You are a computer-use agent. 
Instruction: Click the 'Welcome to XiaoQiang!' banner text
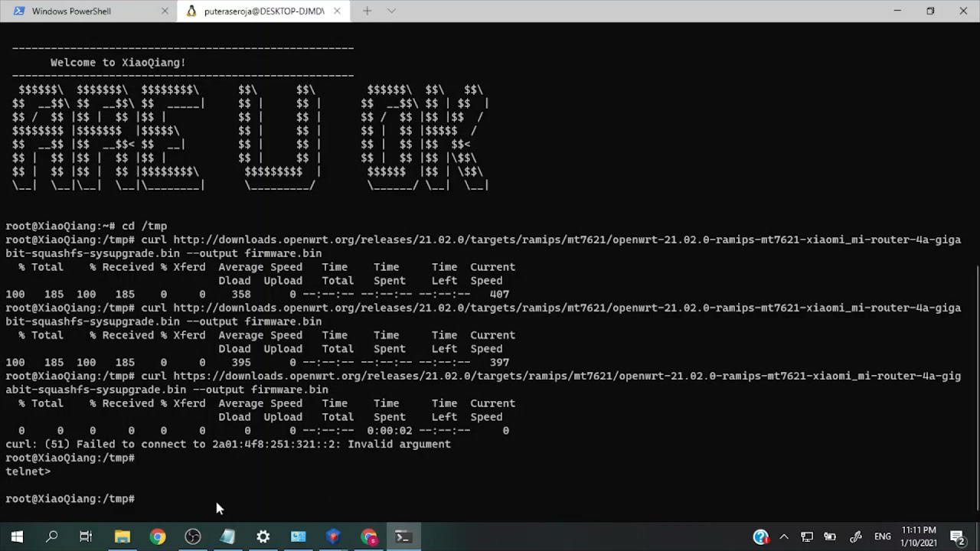(118, 63)
